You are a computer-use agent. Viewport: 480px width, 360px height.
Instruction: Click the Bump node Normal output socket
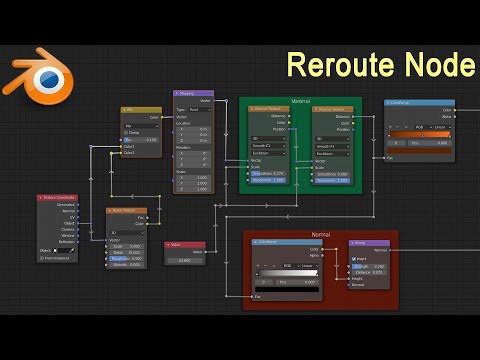coord(390,250)
